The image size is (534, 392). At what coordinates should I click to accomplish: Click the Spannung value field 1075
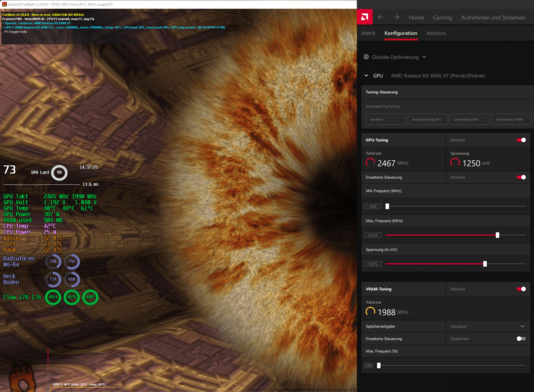pos(373,264)
